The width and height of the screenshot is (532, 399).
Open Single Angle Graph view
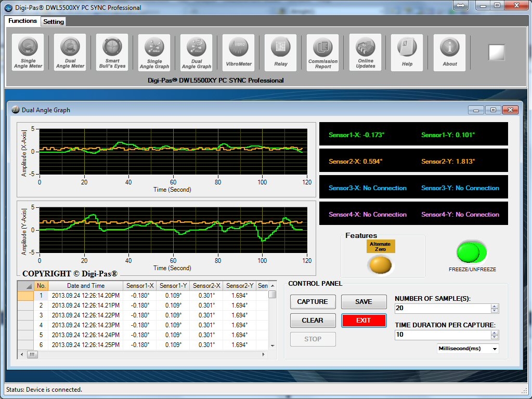(154, 52)
